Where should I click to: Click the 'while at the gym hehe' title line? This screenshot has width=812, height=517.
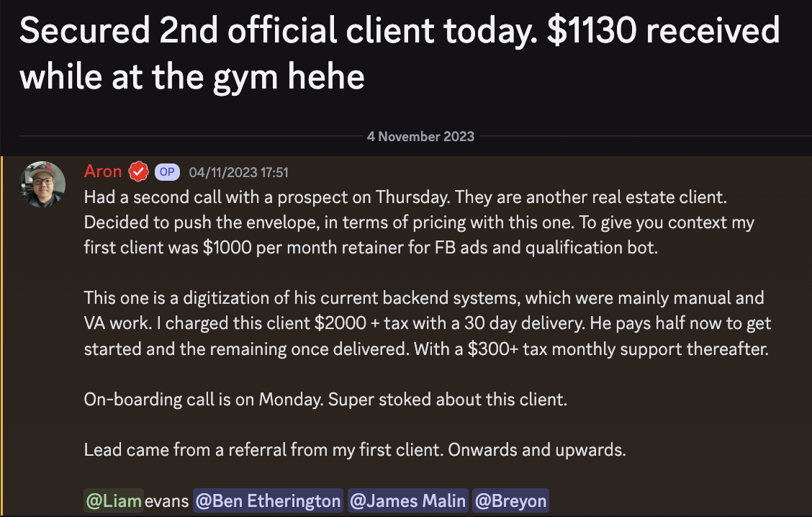click(x=192, y=77)
